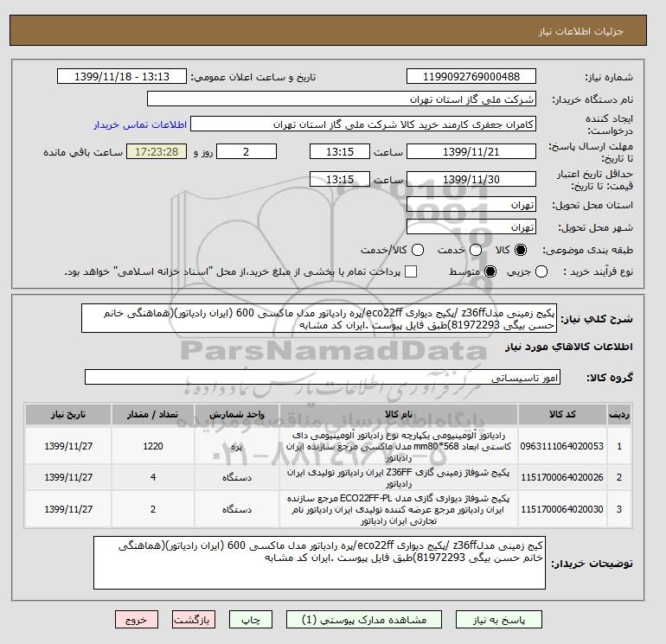Click the Z36FF floor package item name
666x644 pixels.
399,477
